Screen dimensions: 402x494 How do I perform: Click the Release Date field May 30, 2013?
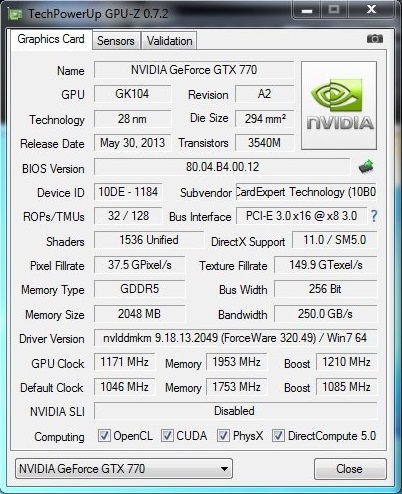(132, 143)
